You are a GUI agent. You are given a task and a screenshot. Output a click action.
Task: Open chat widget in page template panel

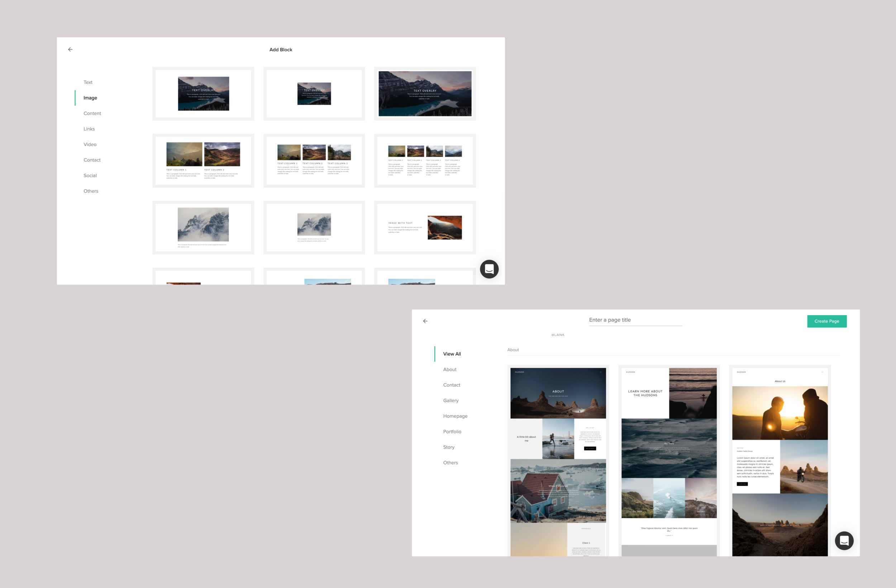844,541
